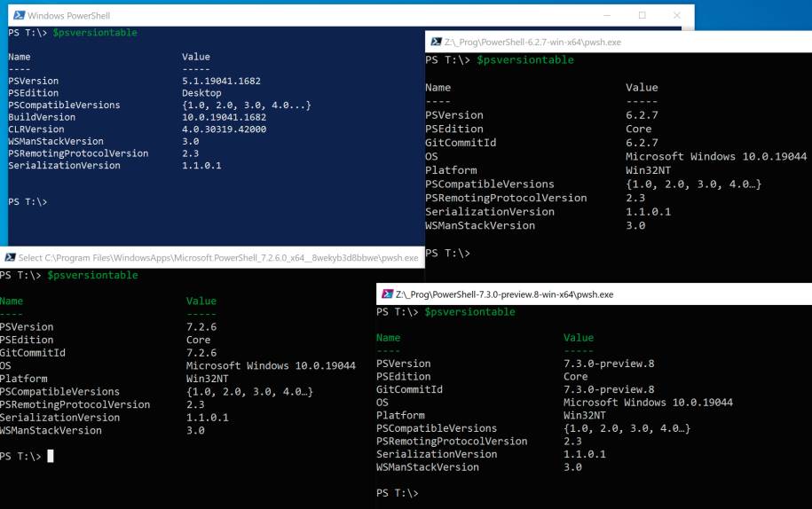Viewport: 812px width, 509px height.
Task: Click Win32NT platform value in 7.3.0-preview window
Action: 585,415
